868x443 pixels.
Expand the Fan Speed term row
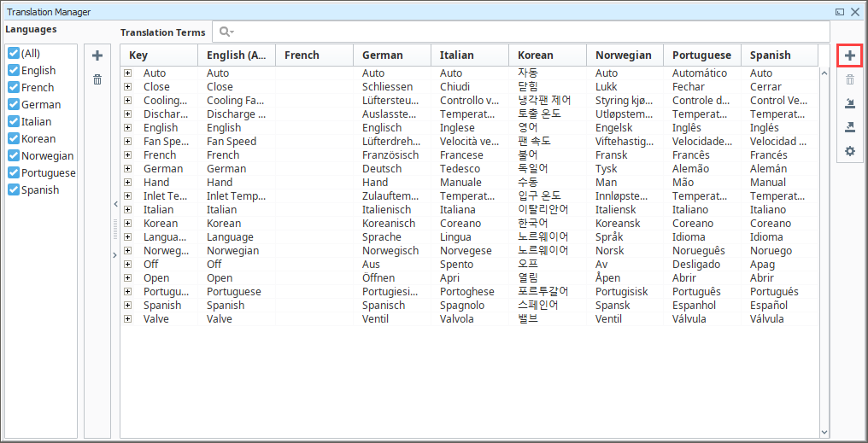coord(128,141)
